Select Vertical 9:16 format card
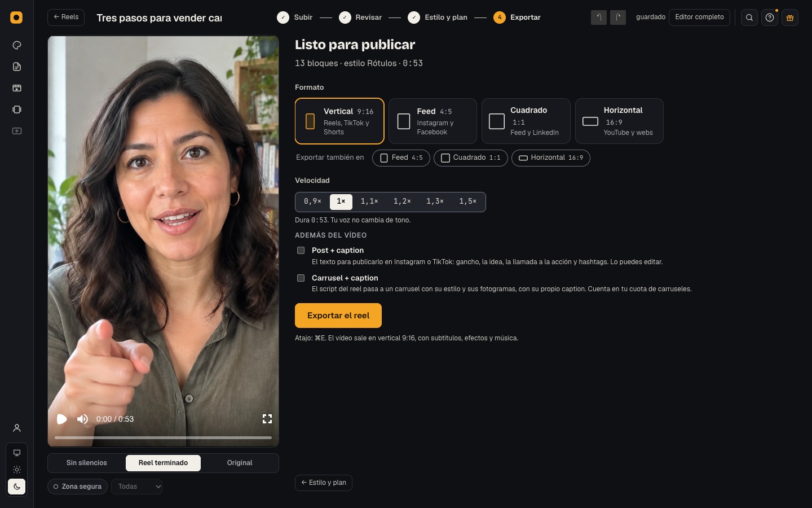Viewport: 812px width, 508px height. [x=339, y=121]
